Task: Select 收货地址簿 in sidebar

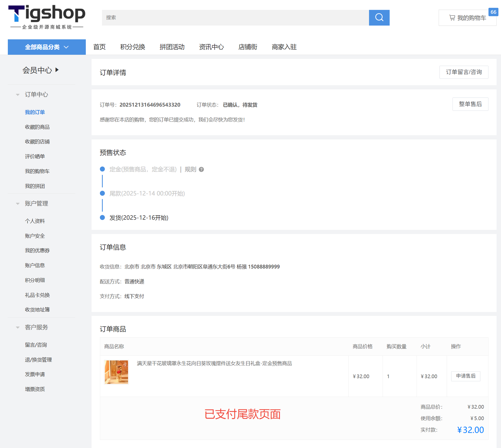Action: (x=37, y=309)
